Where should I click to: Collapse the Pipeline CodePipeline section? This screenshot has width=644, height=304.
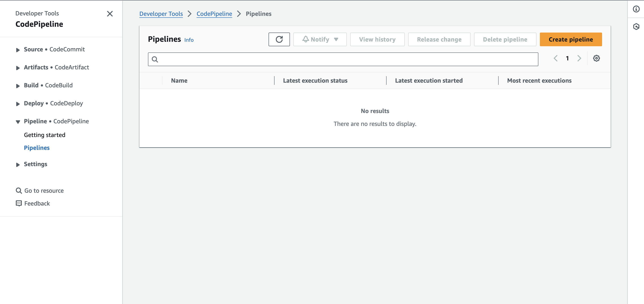[x=18, y=121]
